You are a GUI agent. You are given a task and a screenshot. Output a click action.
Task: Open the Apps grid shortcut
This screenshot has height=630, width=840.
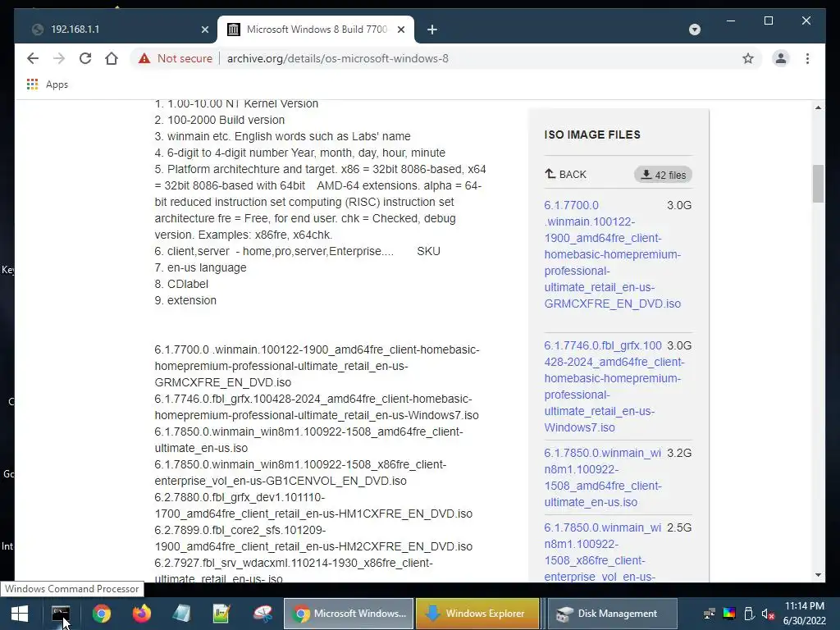47,84
